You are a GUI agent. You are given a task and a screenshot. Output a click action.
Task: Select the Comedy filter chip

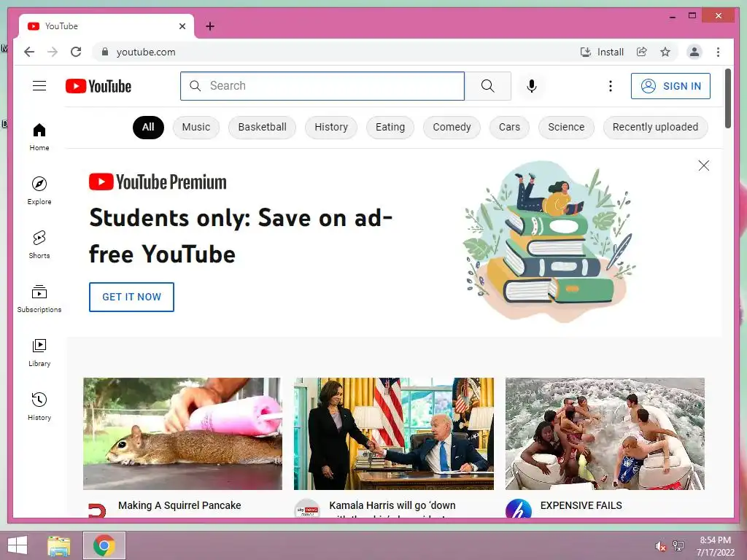(x=452, y=127)
